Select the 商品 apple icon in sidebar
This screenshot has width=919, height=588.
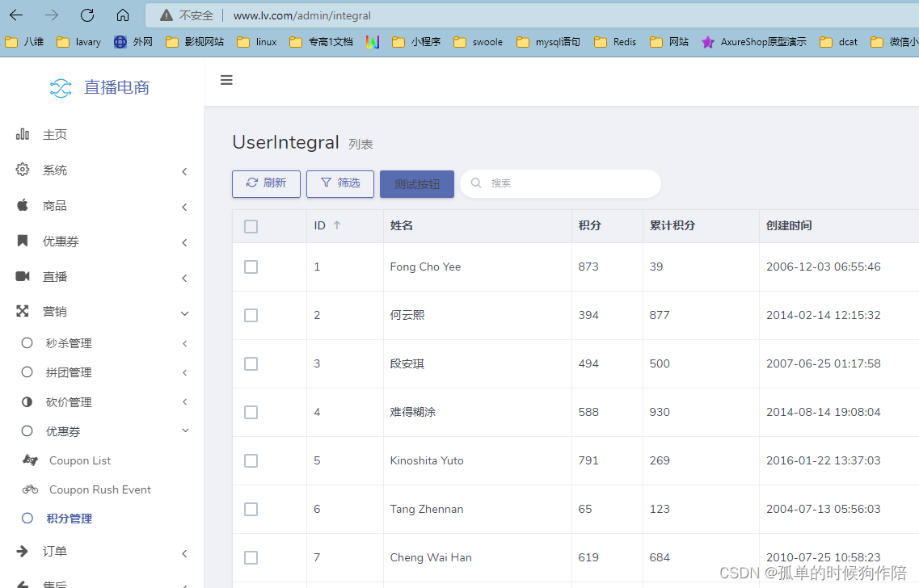(23, 205)
